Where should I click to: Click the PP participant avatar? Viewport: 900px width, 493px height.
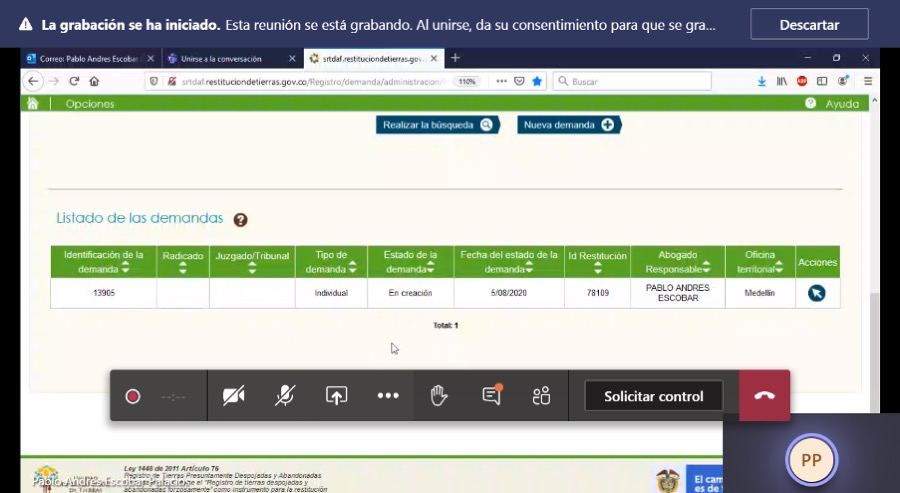[x=811, y=460]
